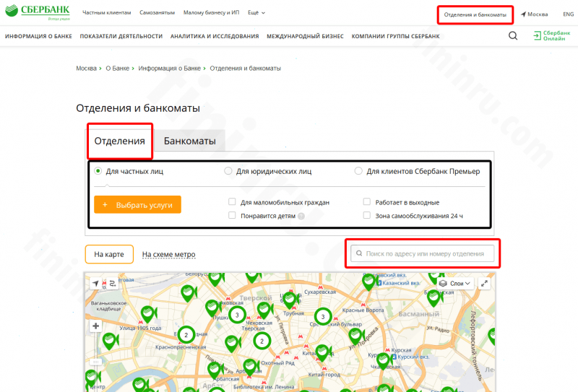Switch language to ENG
Screen dimensions: 578x392
pyautogui.click(x=569, y=14)
